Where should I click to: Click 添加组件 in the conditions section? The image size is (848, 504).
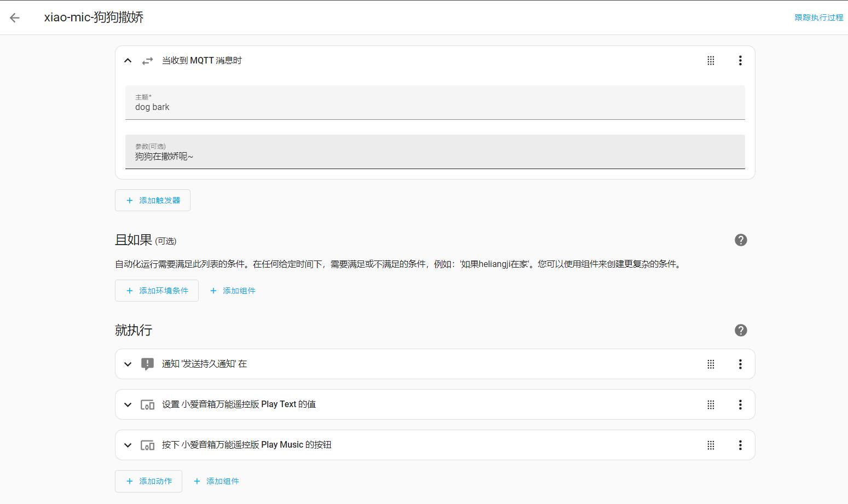[233, 291]
